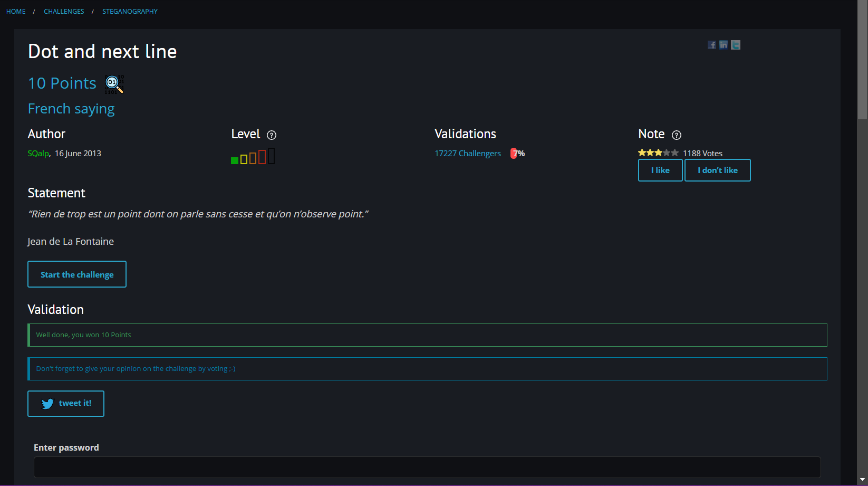This screenshot has width=868, height=486.
Task: Click the 16 June 2013 date
Action: coord(78,154)
